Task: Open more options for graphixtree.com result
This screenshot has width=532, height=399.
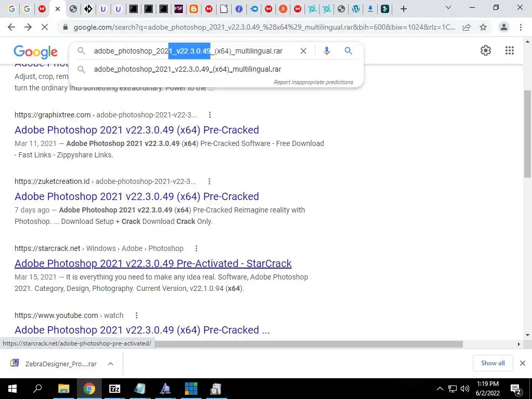Action: [x=210, y=115]
